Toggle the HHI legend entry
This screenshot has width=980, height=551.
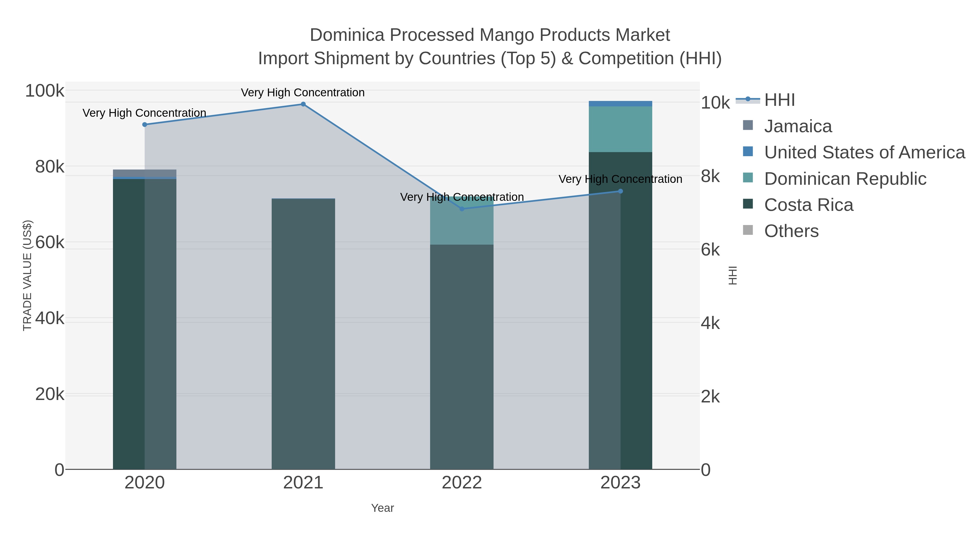pos(765,100)
